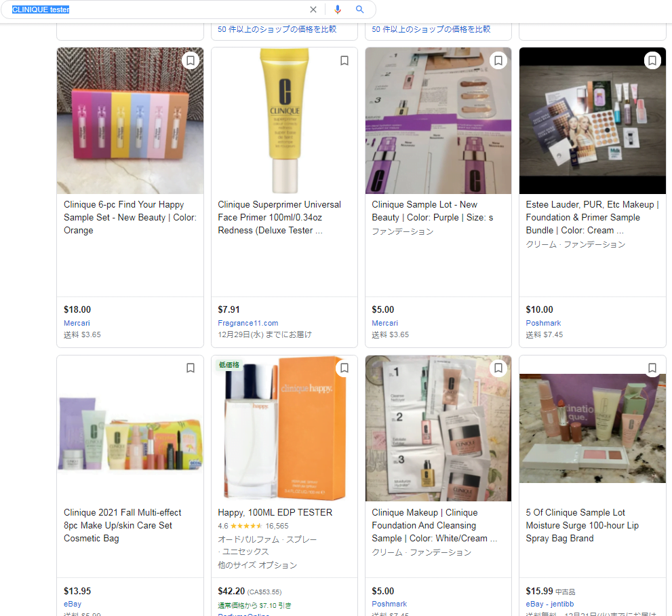Screen dimensions: 672x616
Task: Click ファンデーション label under Clinique Sample Lot
Action: [402, 231]
